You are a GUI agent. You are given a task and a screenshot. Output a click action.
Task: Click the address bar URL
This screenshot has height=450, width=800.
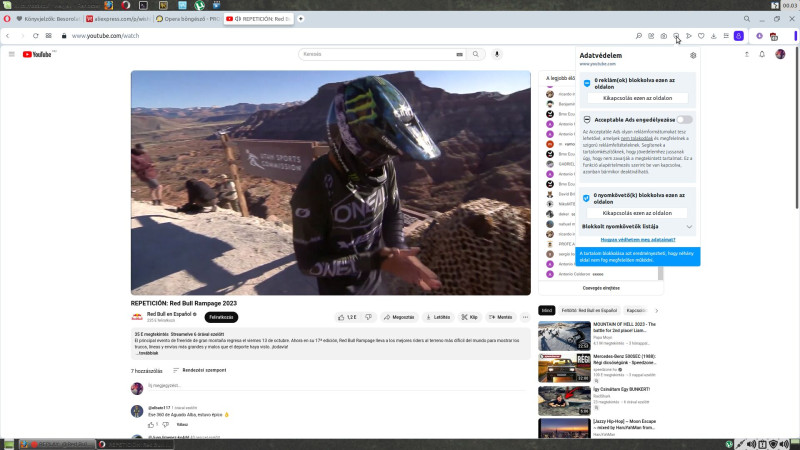pos(105,36)
